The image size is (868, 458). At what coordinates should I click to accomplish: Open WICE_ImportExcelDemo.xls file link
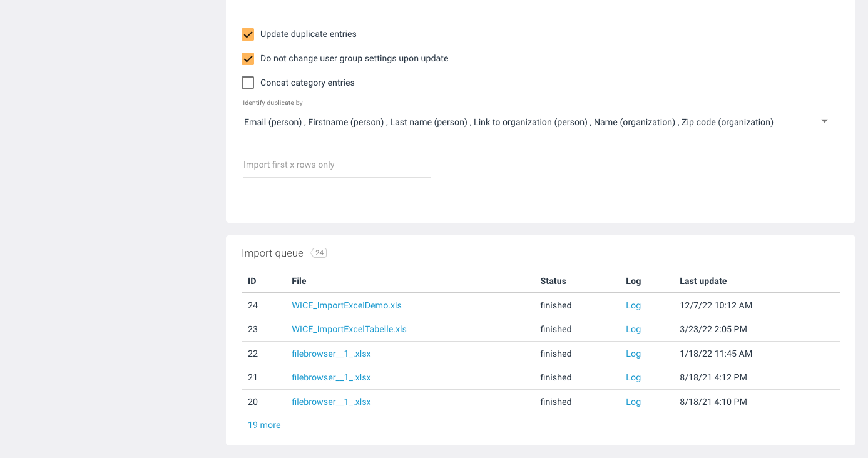pyautogui.click(x=347, y=305)
